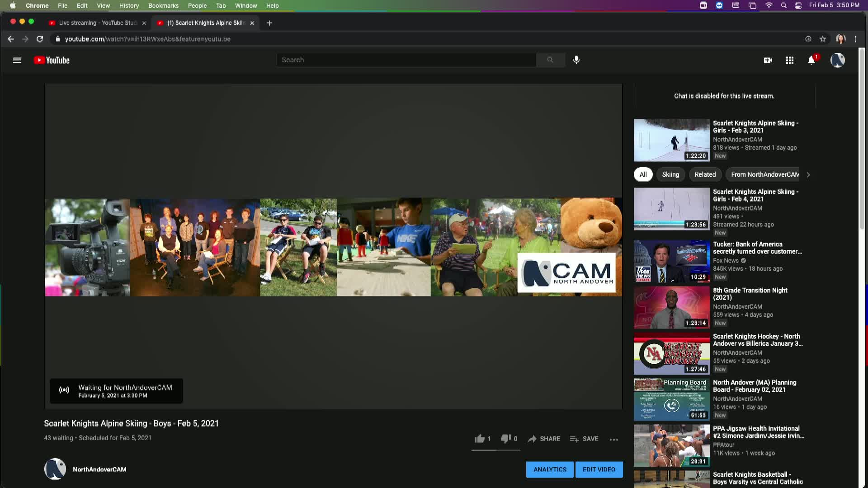Go to YouTube home via logo
This screenshot has width=868, height=488.
52,60
